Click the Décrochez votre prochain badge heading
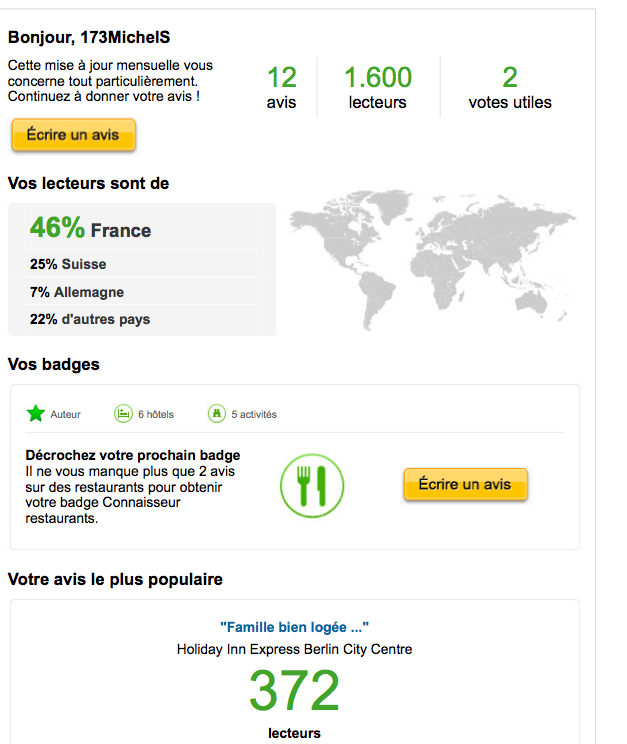Screen dimensions: 627x744 click(x=132, y=455)
